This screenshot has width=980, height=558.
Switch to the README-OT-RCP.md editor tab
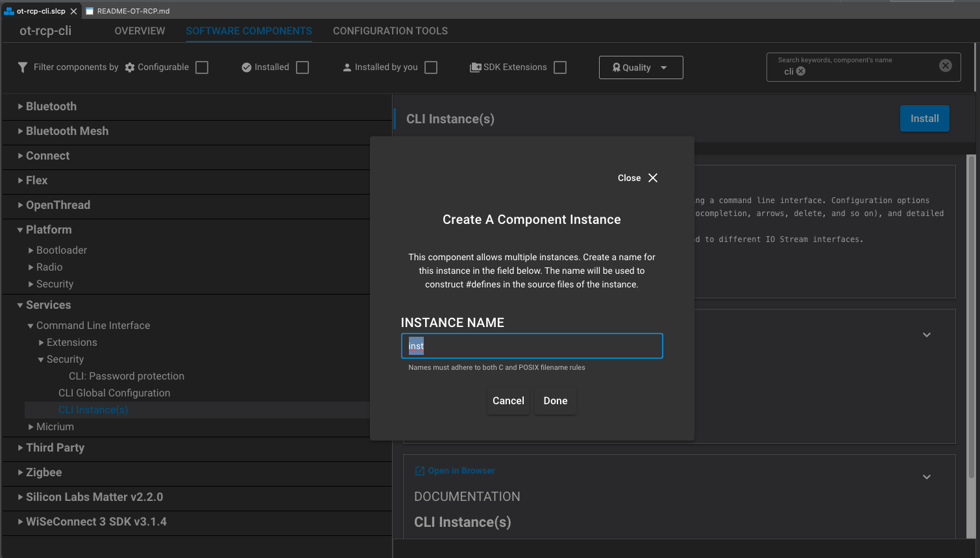click(x=128, y=11)
